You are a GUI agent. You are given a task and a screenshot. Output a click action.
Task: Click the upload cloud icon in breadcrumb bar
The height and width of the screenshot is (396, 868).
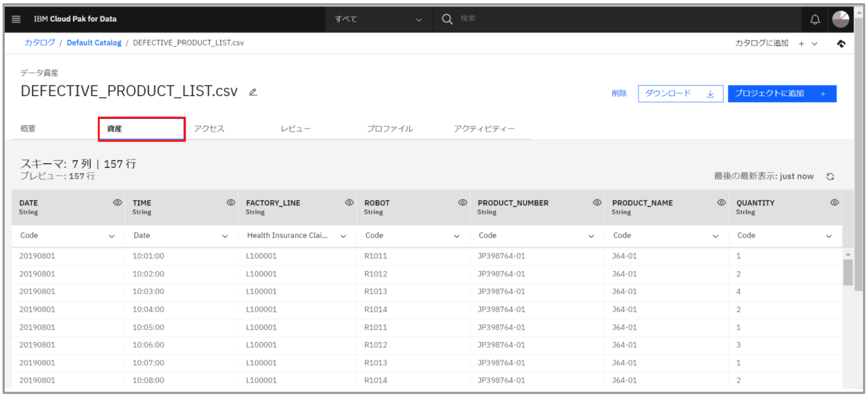pos(841,44)
